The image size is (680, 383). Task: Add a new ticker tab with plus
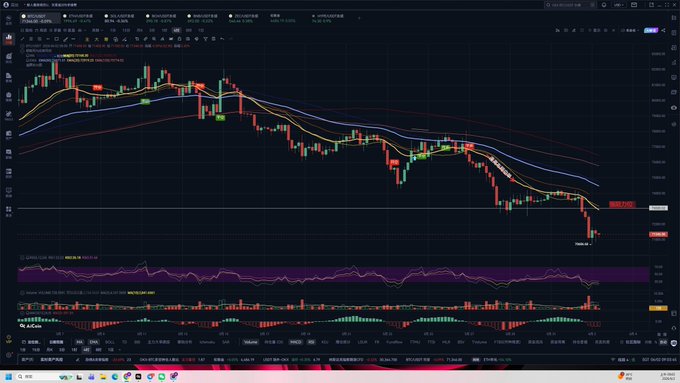click(x=359, y=18)
